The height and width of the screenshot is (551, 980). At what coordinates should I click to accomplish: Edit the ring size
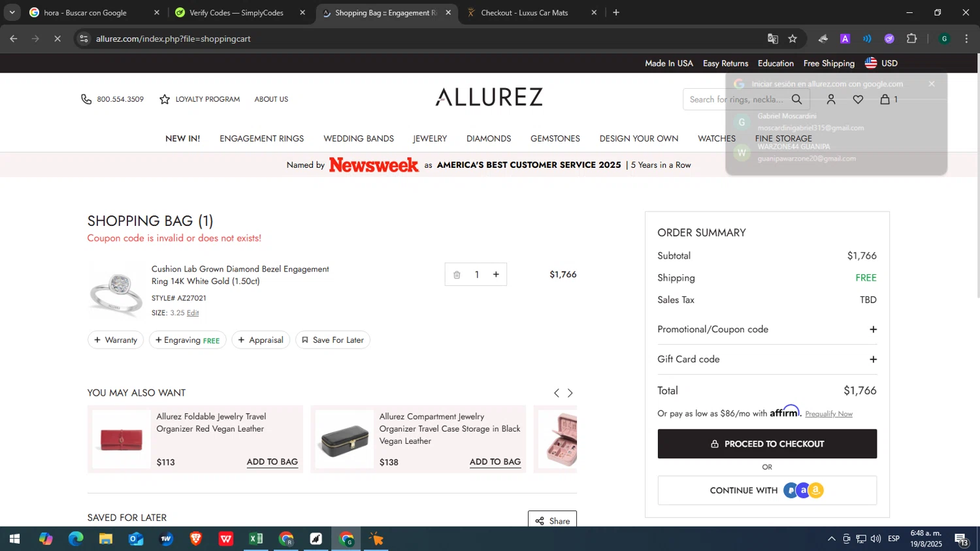193,313
